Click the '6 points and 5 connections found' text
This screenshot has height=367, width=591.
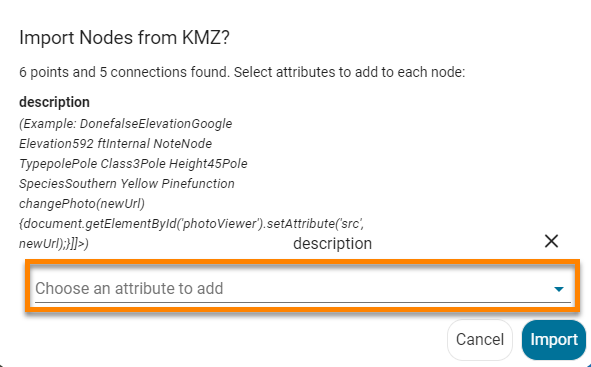[124, 72]
